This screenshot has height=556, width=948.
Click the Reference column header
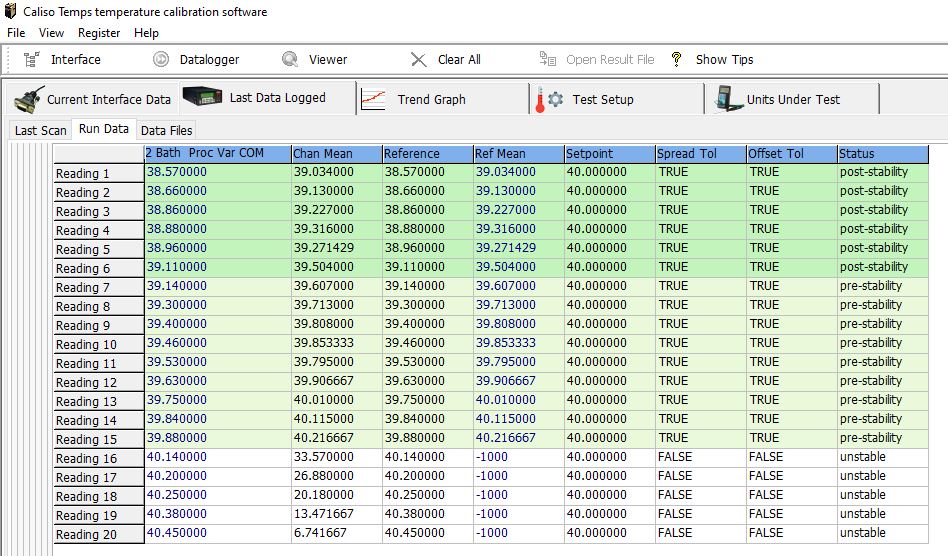[x=427, y=154]
